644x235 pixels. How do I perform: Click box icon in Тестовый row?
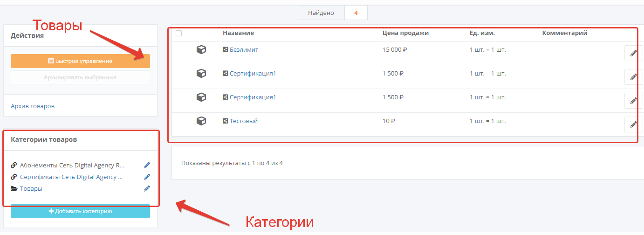pyautogui.click(x=201, y=121)
